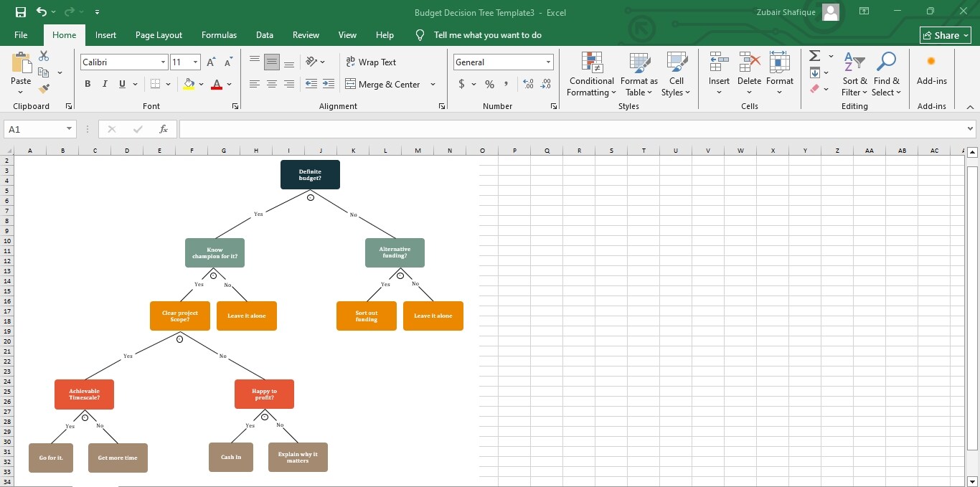Open the Review tab
This screenshot has height=487, width=980.
pyautogui.click(x=306, y=34)
